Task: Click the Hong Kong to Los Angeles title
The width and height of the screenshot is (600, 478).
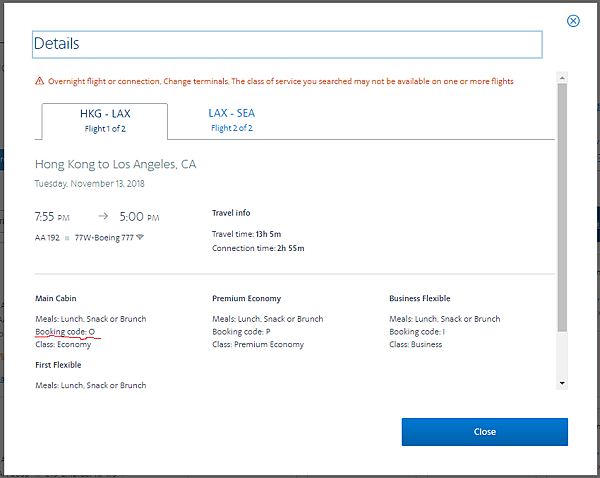Action: (116, 164)
